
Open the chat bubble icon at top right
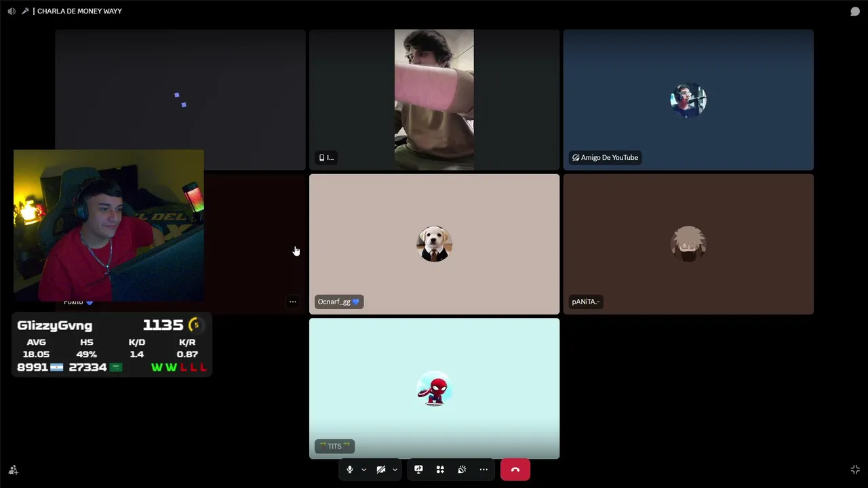[x=855, y=12]
